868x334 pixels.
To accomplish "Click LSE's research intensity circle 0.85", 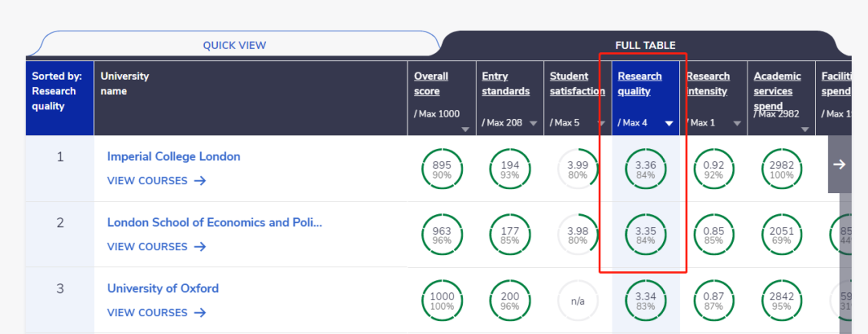I will pyautogui.click(x=714, y=235).
